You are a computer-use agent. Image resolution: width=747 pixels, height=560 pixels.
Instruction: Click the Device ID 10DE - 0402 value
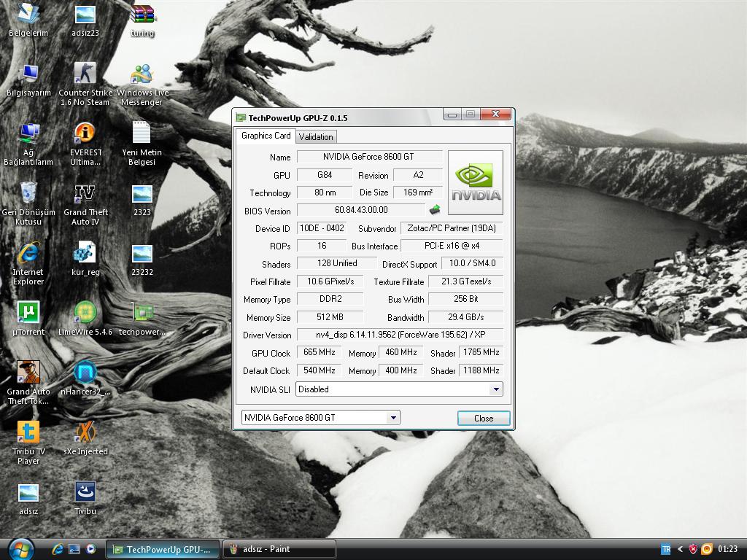pyautogui.click(x=322, y=228)
